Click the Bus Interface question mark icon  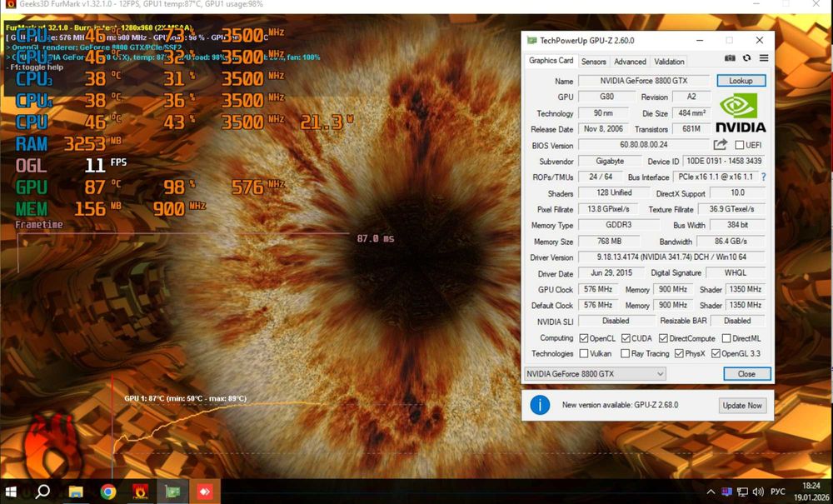763,177
